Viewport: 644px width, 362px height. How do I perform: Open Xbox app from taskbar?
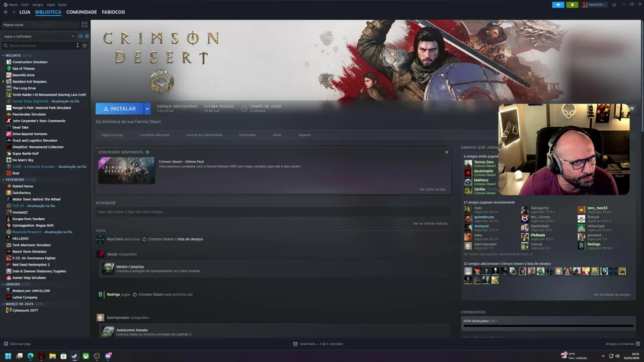tap(86, 356)
